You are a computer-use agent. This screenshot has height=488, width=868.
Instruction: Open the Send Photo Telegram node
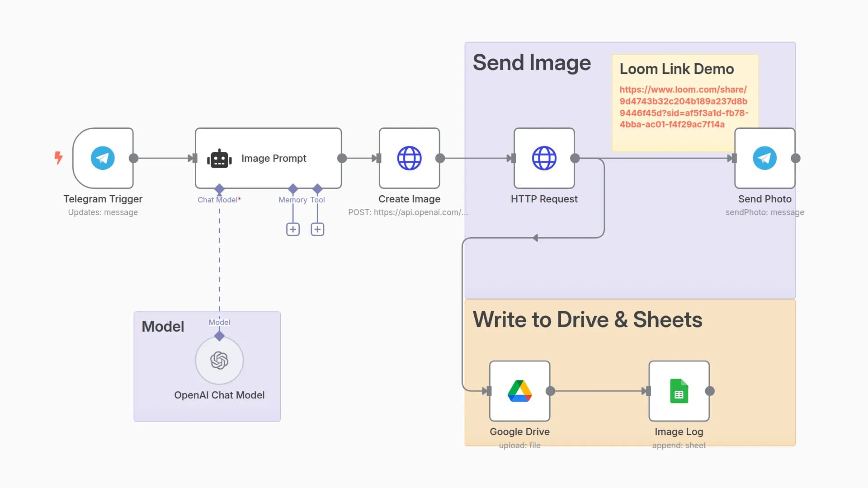[765, 158]
